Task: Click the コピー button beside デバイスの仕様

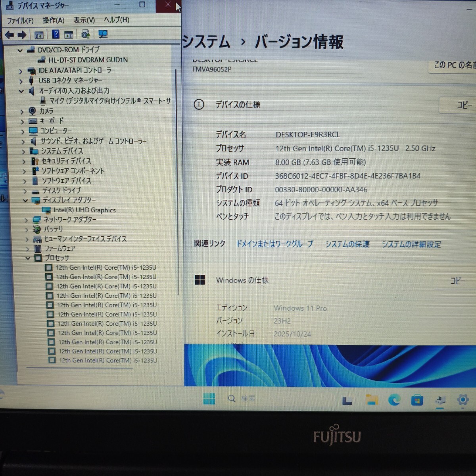Action: (458, 105)
